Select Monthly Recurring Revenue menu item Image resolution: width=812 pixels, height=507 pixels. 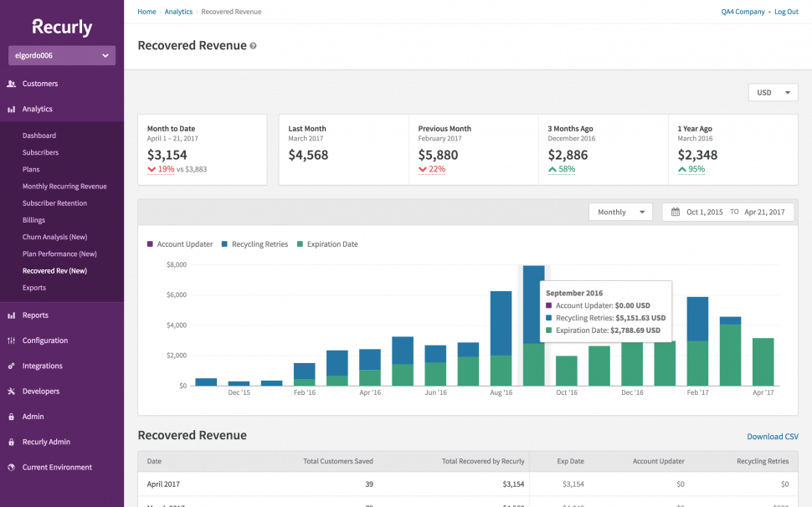64,187
